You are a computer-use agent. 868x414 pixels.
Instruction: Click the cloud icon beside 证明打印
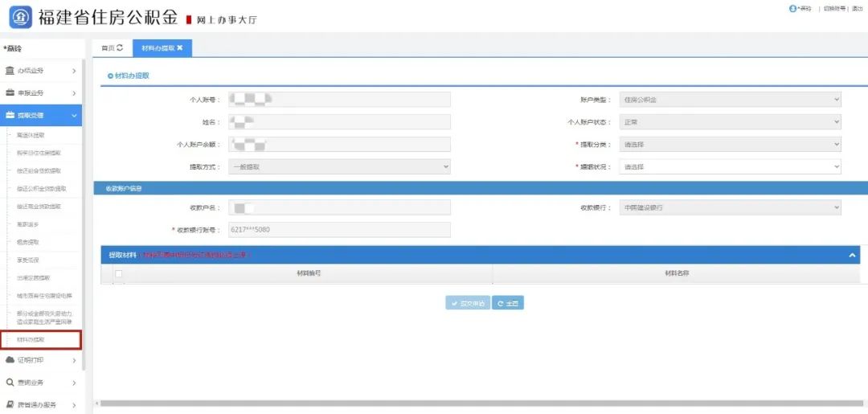click(x=10, y=360)
